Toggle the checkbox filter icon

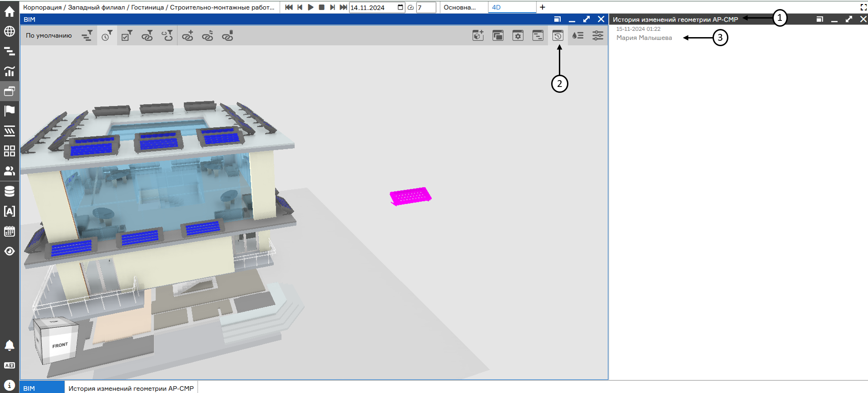pyautogui.click(x=127, y=36)
